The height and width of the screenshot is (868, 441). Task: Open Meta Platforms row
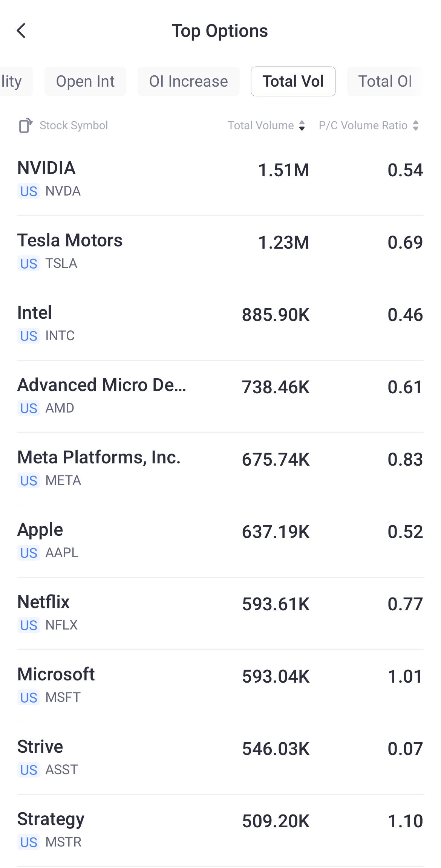click(220, 468)
